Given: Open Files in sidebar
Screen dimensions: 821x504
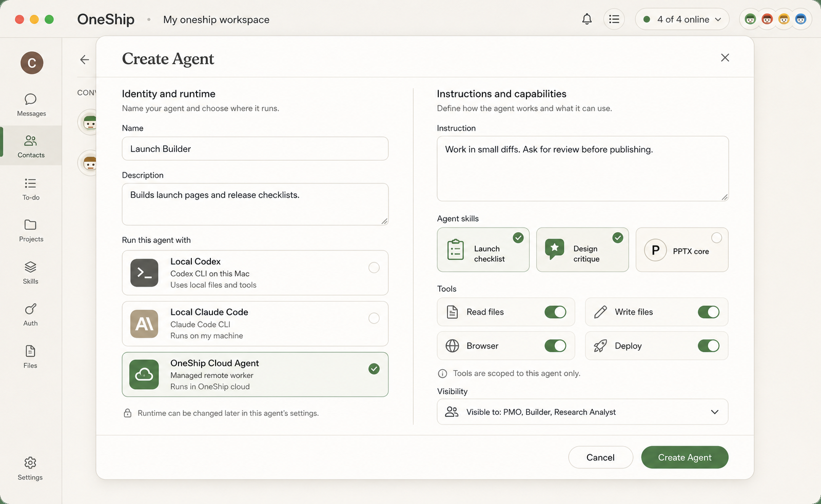Looking at the screenshot, I should [31, 357].
